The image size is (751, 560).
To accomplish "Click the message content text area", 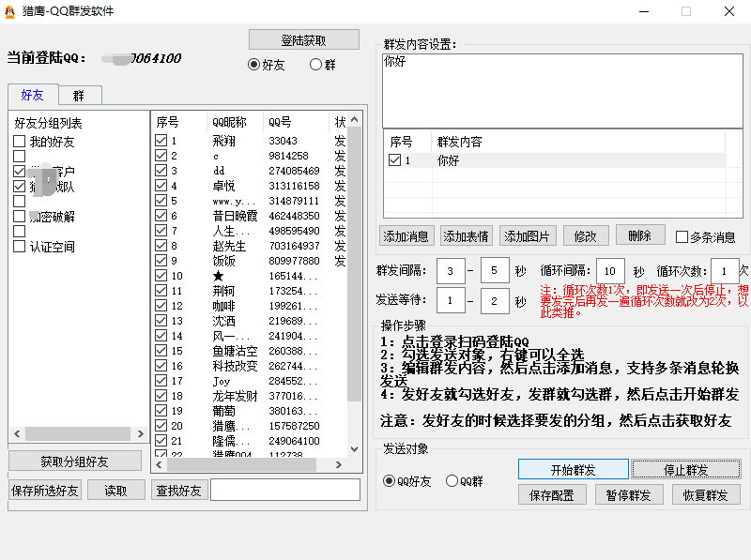I will (562, 91).
